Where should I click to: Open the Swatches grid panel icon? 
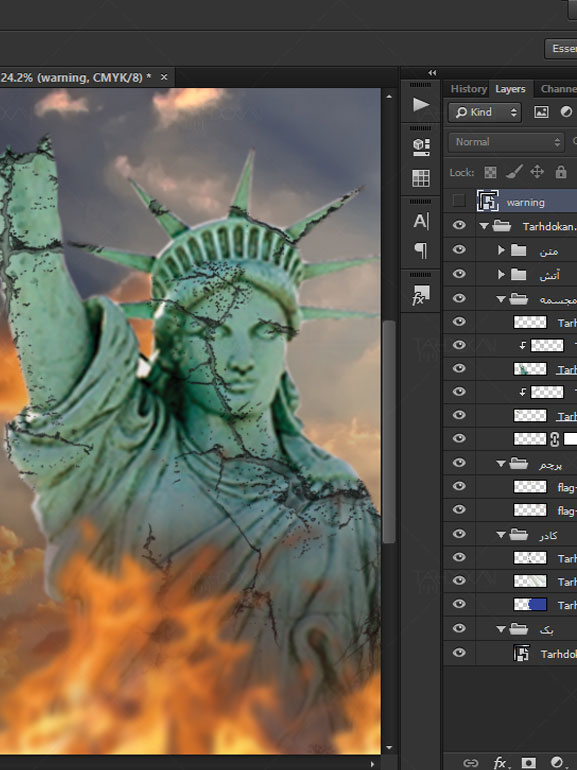[421, 178]
